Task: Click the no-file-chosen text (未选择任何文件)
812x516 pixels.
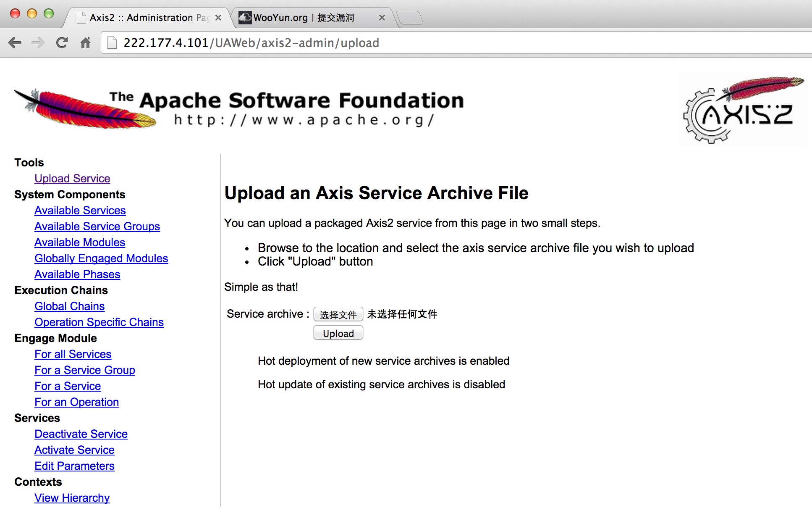Action: pos(402,314)
